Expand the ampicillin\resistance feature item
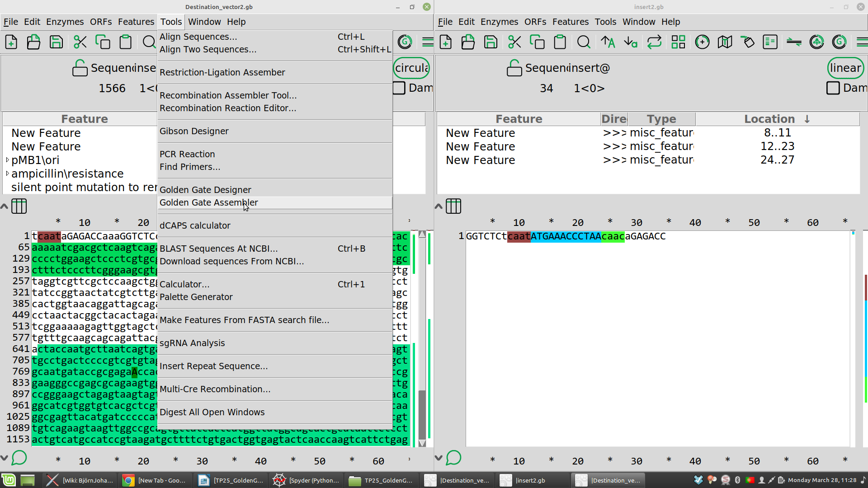Viewport: 868px width, 488px height. tap(8, 174)
